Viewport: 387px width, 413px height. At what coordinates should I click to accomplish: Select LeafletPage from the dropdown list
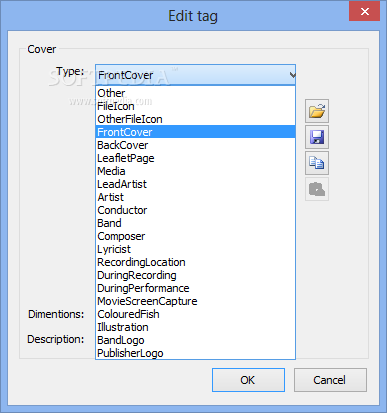coord(195,158)
